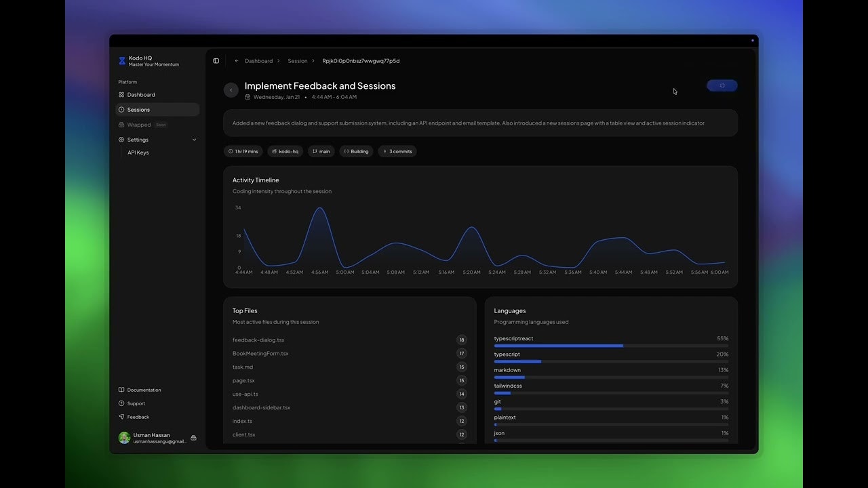Click the main branch chip

321,151
